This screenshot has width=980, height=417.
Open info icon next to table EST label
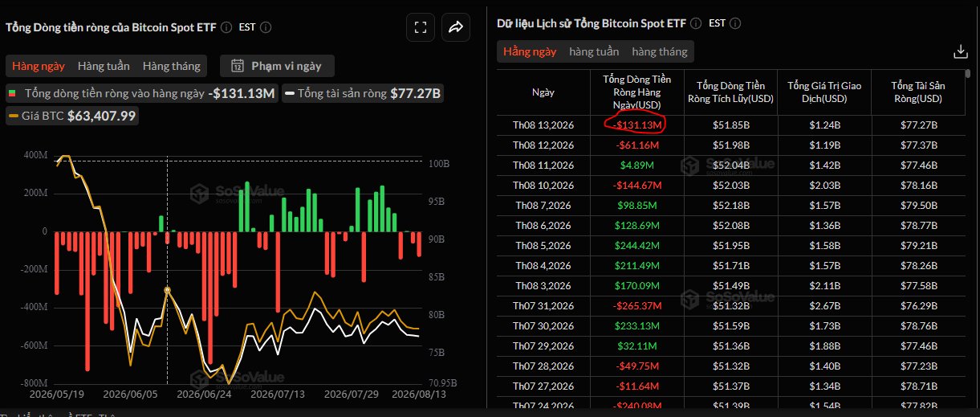736,23
